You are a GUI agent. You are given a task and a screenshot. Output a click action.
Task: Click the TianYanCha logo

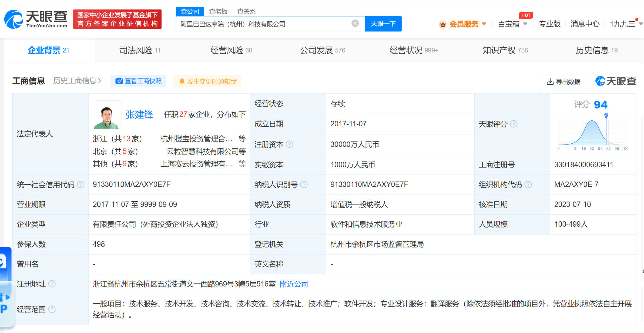coord(36,19)
